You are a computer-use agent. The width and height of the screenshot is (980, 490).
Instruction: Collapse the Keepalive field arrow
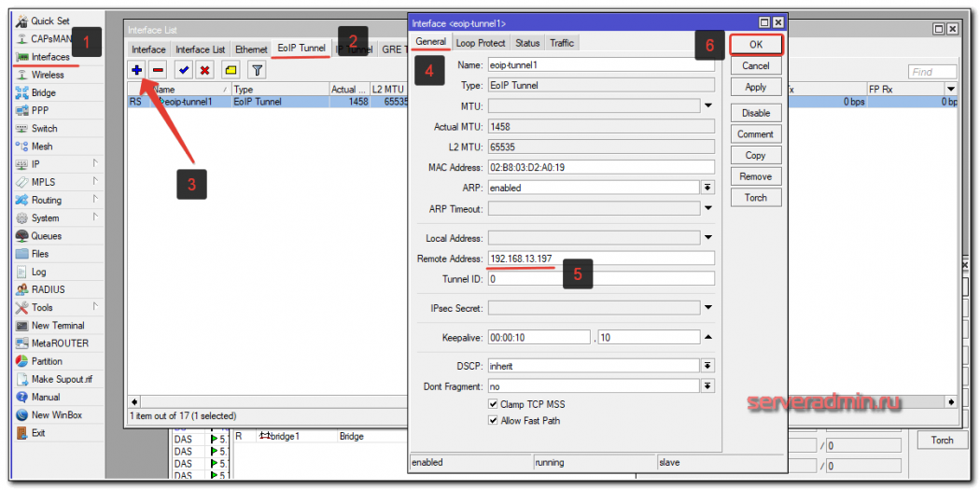pos(708,337)
